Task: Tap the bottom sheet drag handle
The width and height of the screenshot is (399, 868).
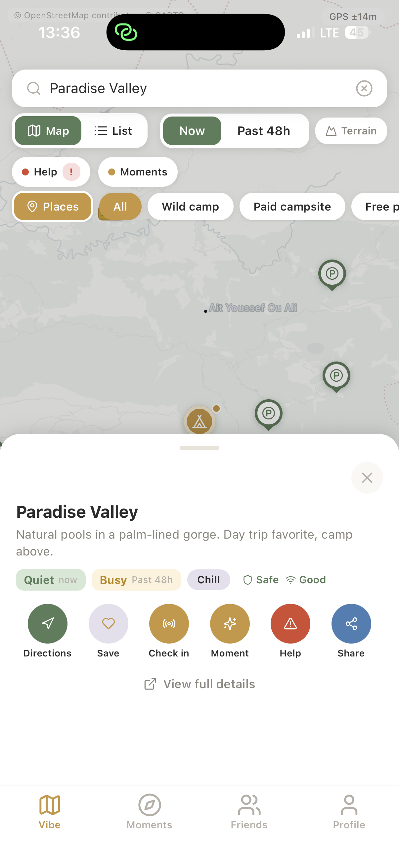Action: pyautogui.click(x=199, y=448)
